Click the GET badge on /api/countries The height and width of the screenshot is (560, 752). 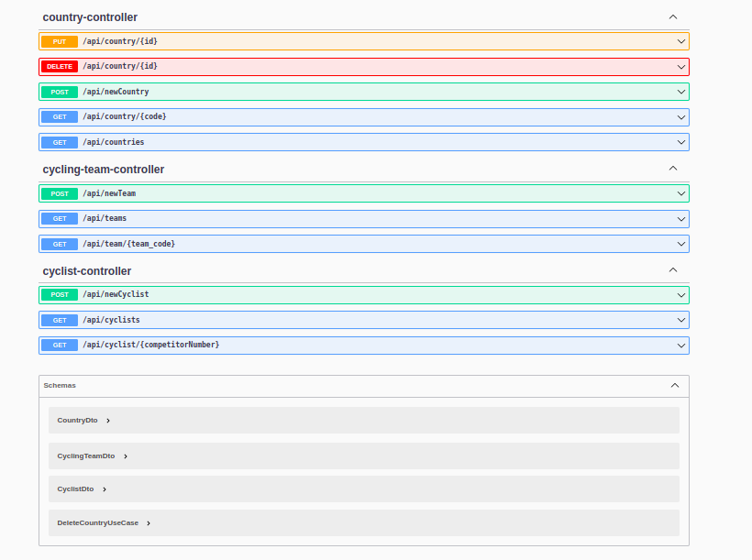[59, 142]
